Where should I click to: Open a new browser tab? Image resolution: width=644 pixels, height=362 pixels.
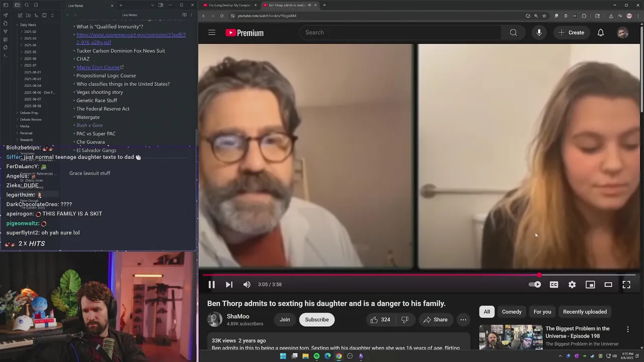coord(325,5)
